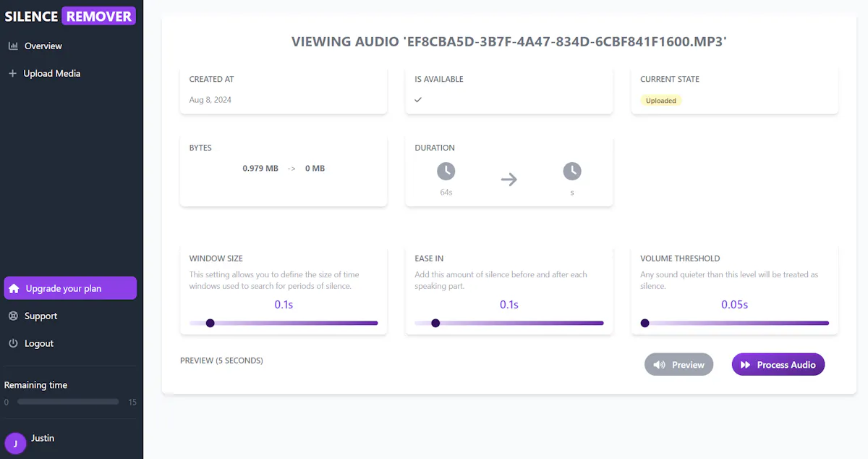Click the Justin username text
The image size is (868, 459).
point(43,438)
